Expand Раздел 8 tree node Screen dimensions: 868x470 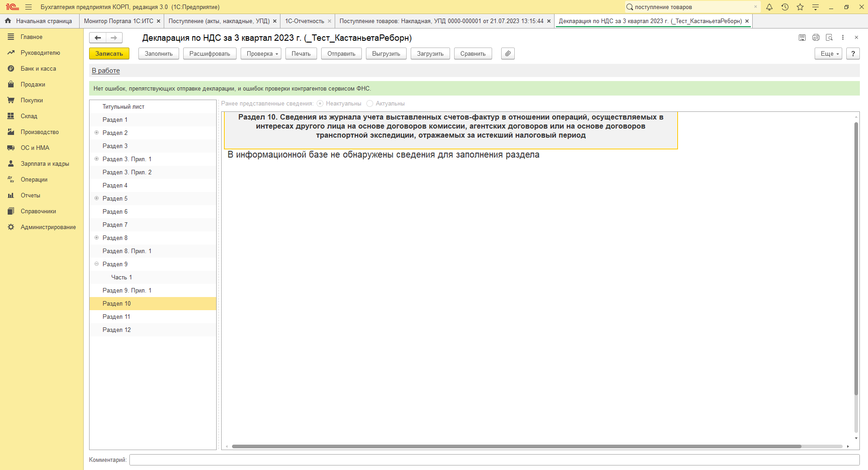click(x=96, y=238)
